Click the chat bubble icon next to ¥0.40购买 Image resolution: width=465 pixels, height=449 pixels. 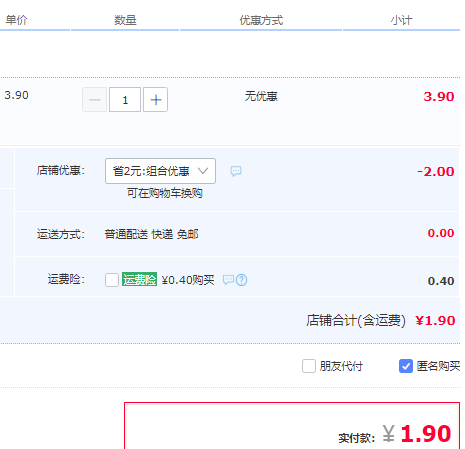pos(228,280)
